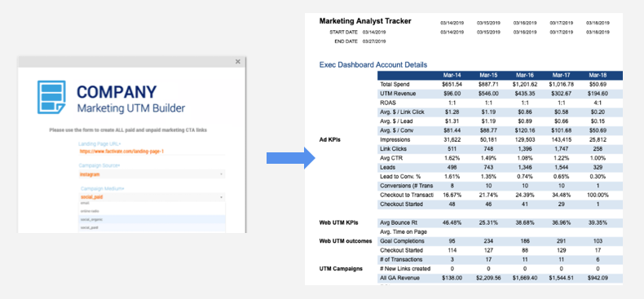Click the Avg. $ / Conv row label
The image size is (644, 299).
tap(396, 130)
